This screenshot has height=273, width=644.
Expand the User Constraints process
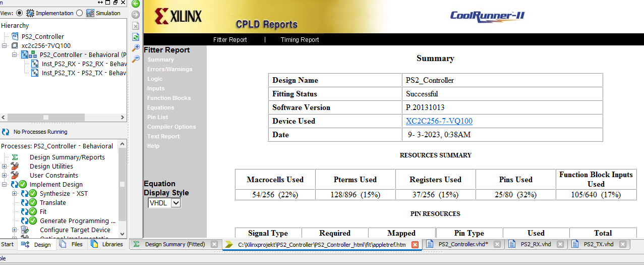(5, 175)
